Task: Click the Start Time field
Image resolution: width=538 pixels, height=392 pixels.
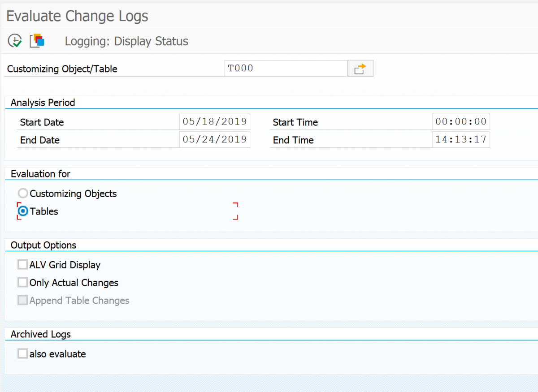Action: tap(461, 122)
